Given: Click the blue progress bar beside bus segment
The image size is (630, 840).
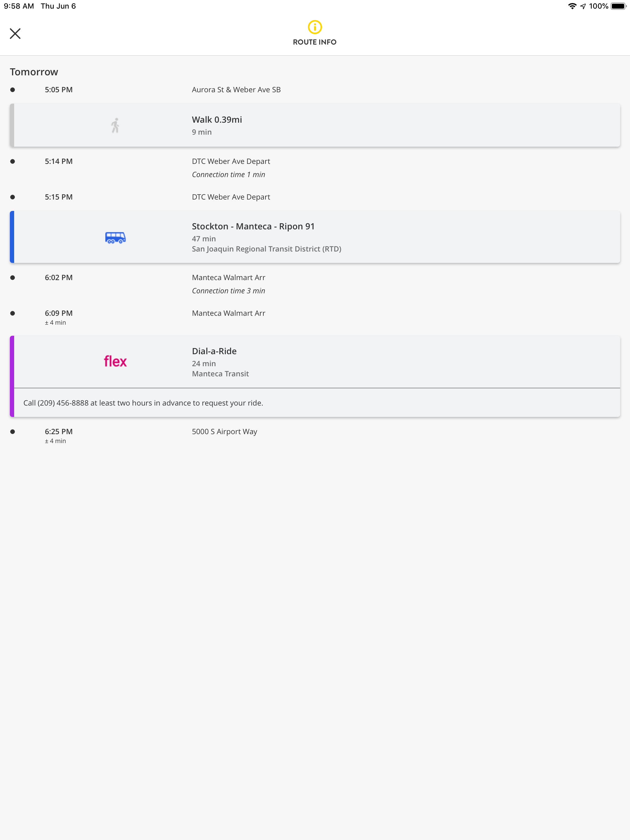Looking at the screenshot, I should point(12,236).
